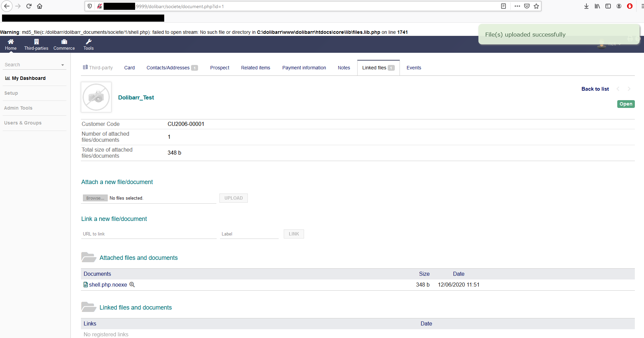
Task: Click the Linked files and documents folder icon
Action: (x=89, y=307)
